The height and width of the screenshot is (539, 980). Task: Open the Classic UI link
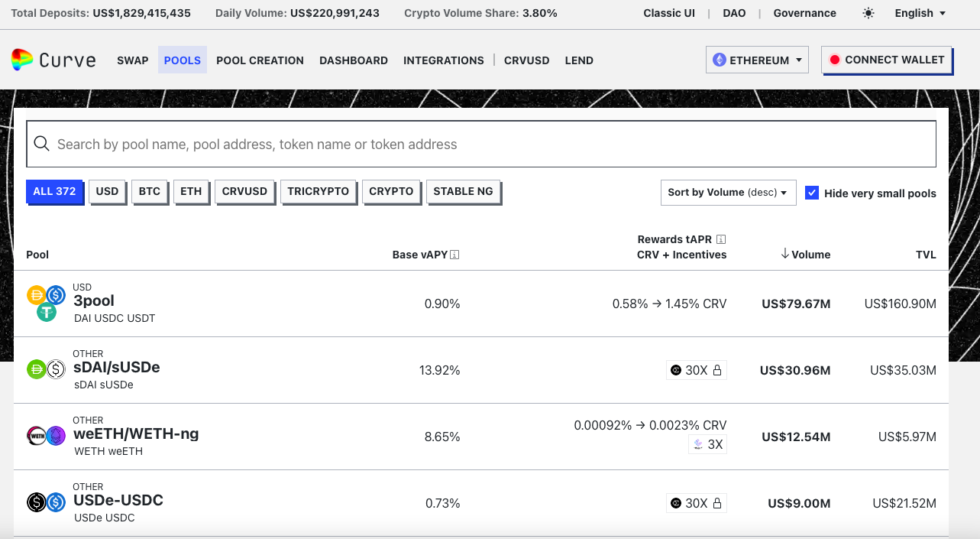point(669,13)
